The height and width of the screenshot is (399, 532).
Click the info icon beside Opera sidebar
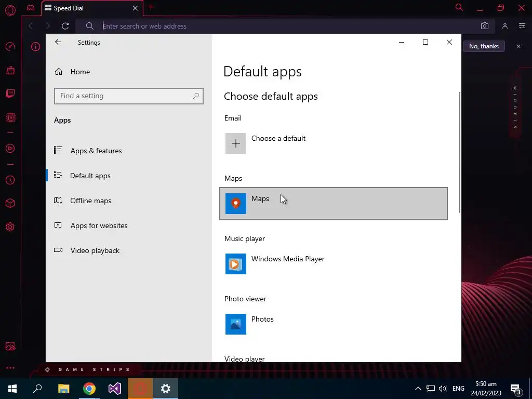(x=36, y=46)
